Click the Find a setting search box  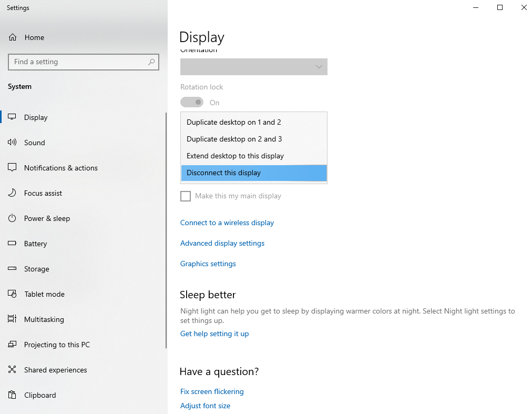click(79, 62)
